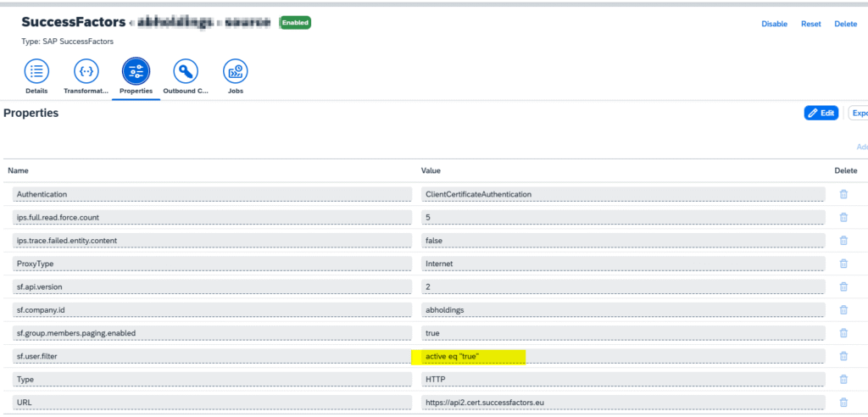Screen dimensions: 868x417
Task: Open the Outbound Certificates key icon
Action: 186,71
